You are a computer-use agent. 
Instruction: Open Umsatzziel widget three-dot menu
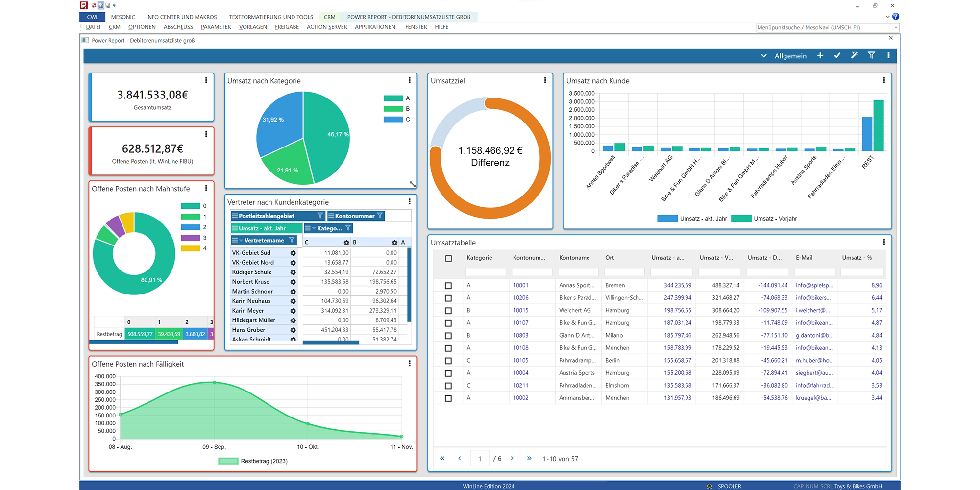(545, 80)
